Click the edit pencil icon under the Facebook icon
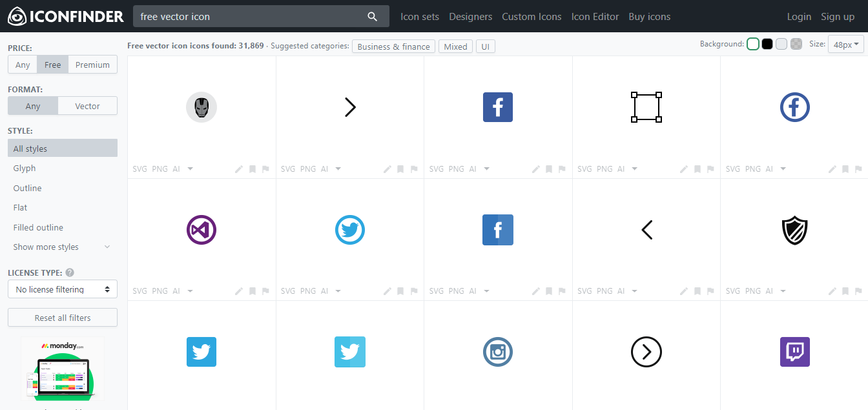 pos(535,169)
